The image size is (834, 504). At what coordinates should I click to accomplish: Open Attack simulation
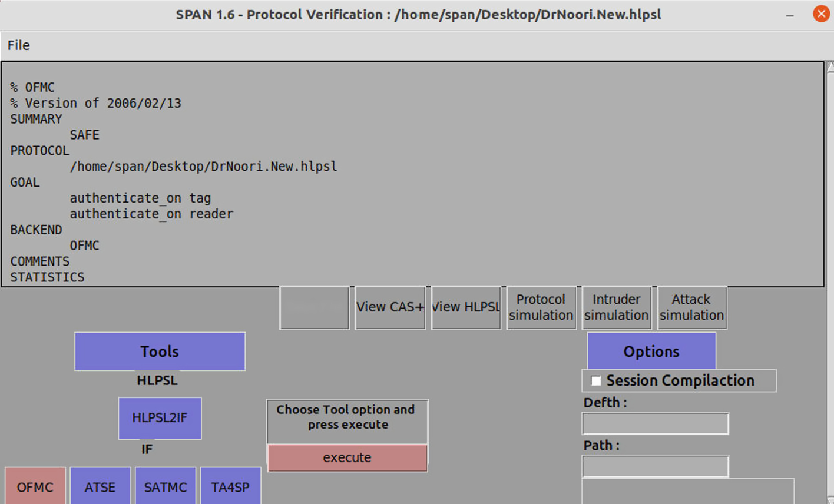(x=691, y=307)
